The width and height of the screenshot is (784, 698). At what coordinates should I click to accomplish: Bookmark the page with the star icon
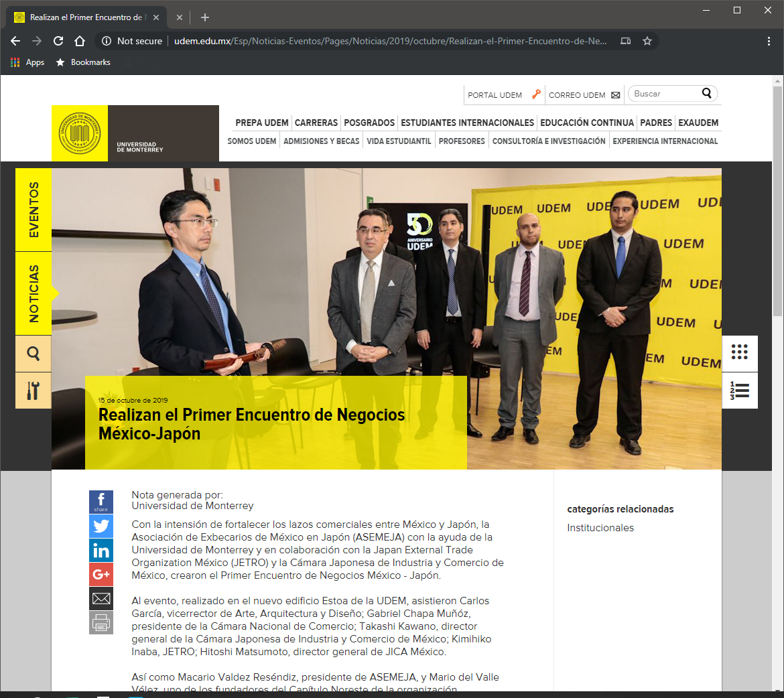[647, 41]
